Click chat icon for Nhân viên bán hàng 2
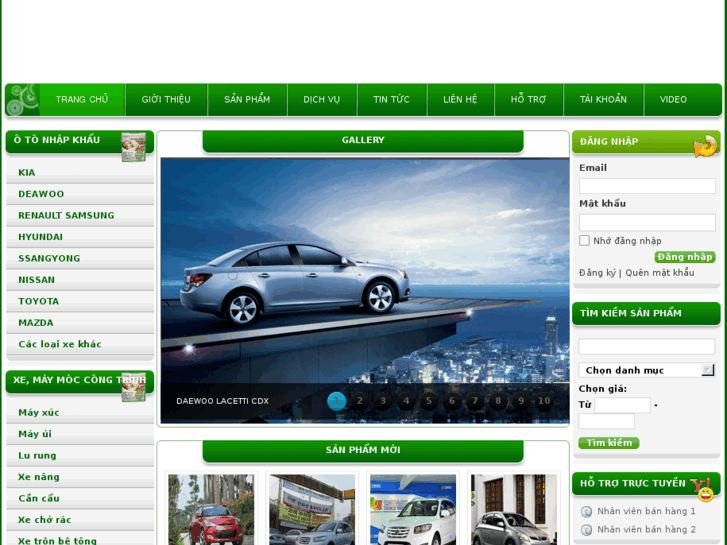The height and width of the screenshot is (545, 727). click(x=587, y=530)
